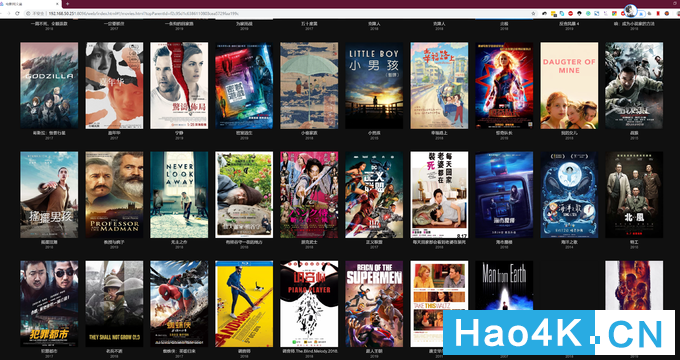This screenshot has height=360, width=680.
Task: Select the Justice League movie poster
Action: 374,195
